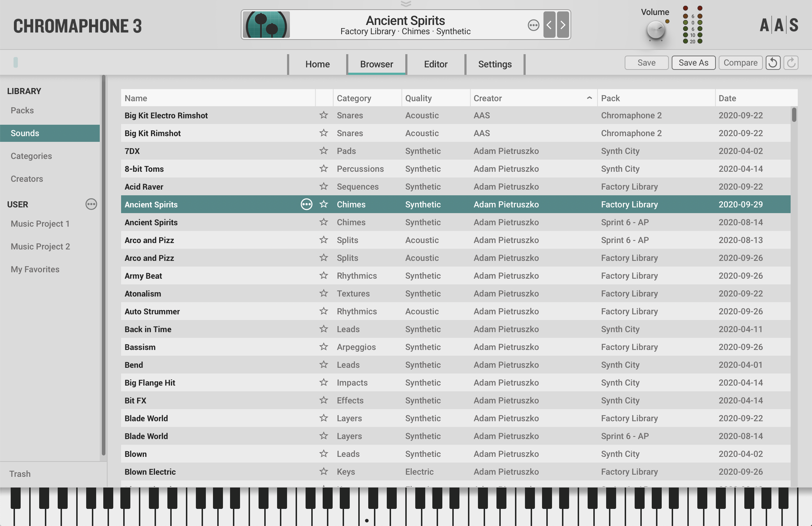Switch to the Editor tab

click(x=435, y=64)
